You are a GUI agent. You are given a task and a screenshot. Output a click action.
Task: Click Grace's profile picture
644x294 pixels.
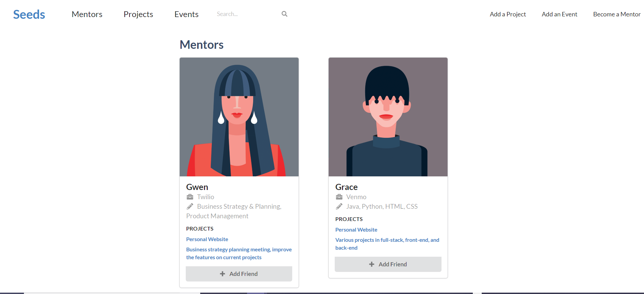point(388,117)
